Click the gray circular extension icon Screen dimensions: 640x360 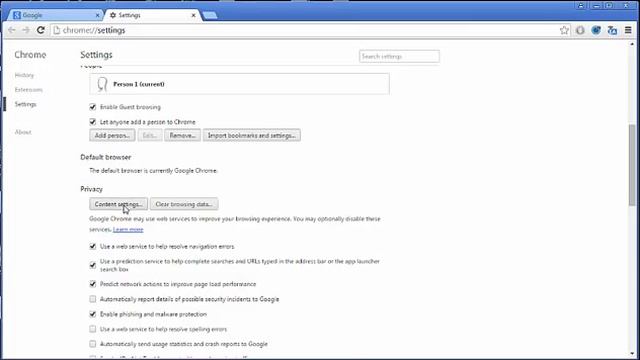tap(580, 30)
